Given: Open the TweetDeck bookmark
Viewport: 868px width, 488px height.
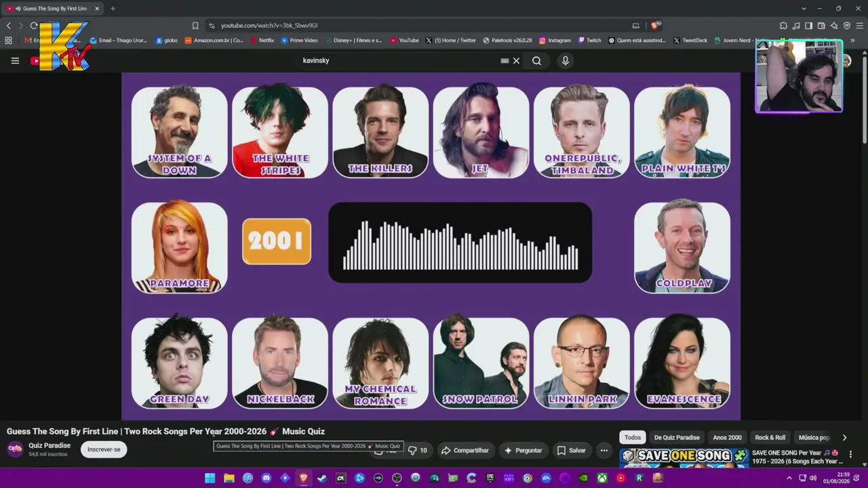Looking at the screenshot, I should (690, 40).
